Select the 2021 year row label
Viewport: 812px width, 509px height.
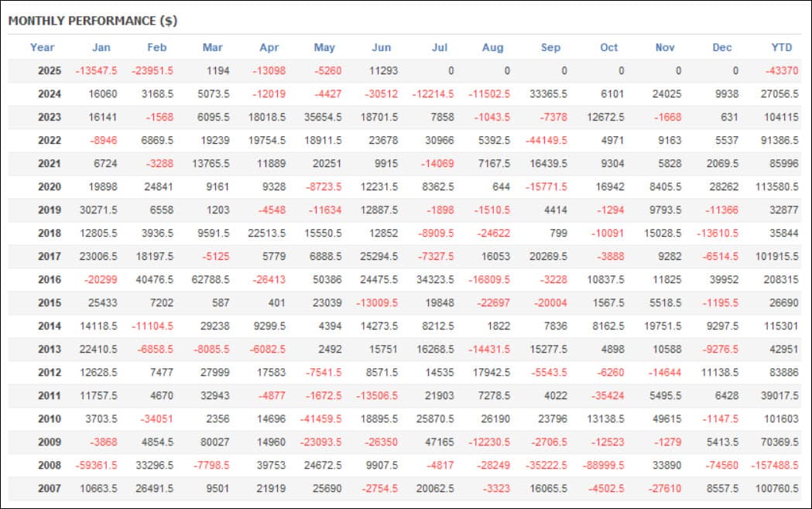[x=50, y=164]
